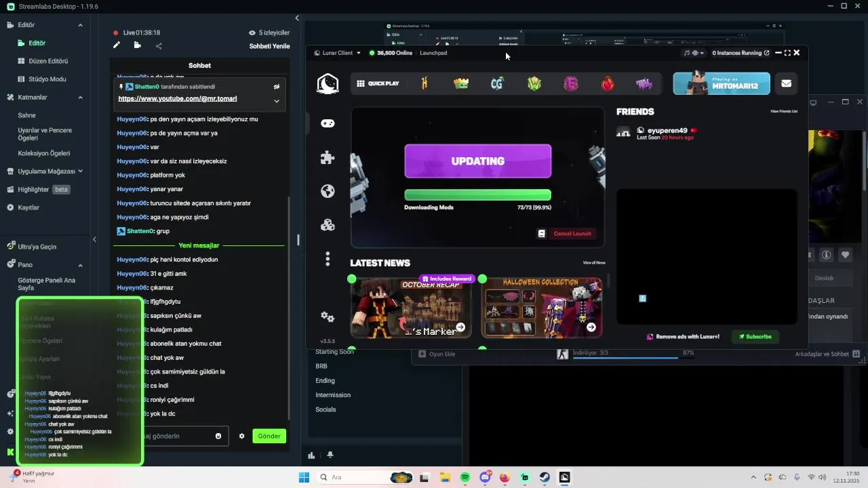Collapse the Editör section in sidebar
868x488 pixels.
[x=80, y=25]
